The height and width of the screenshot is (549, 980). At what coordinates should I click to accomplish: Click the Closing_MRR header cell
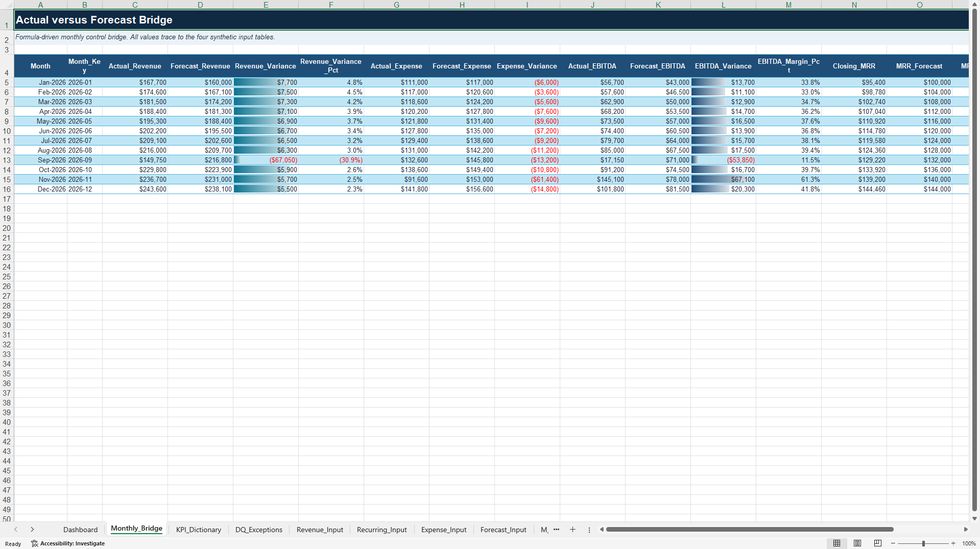854,66
